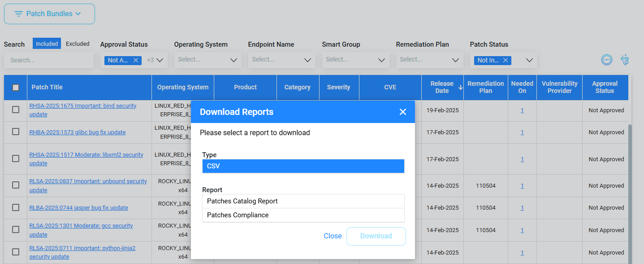Choose Patches Compliance report

pos(303,215)
